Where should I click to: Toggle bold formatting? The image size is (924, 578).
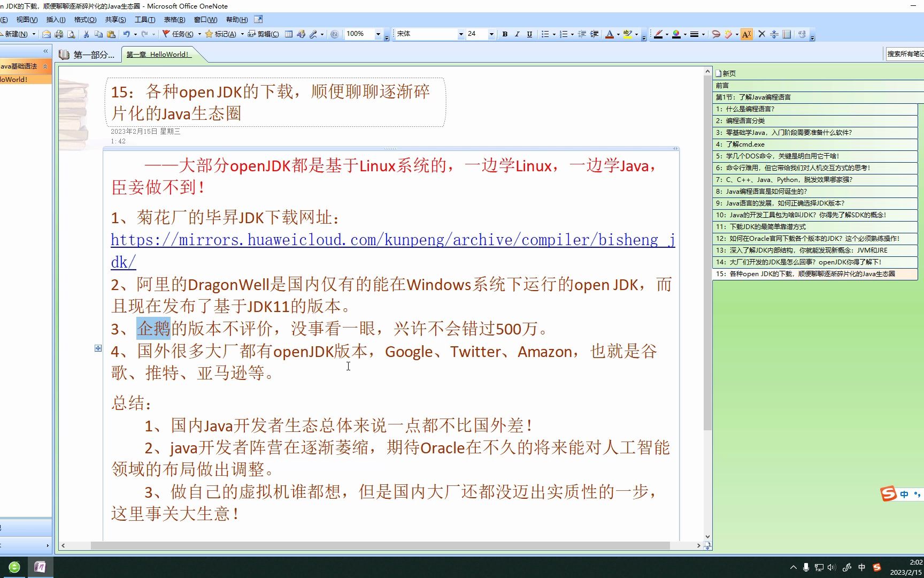click(505, 34)
